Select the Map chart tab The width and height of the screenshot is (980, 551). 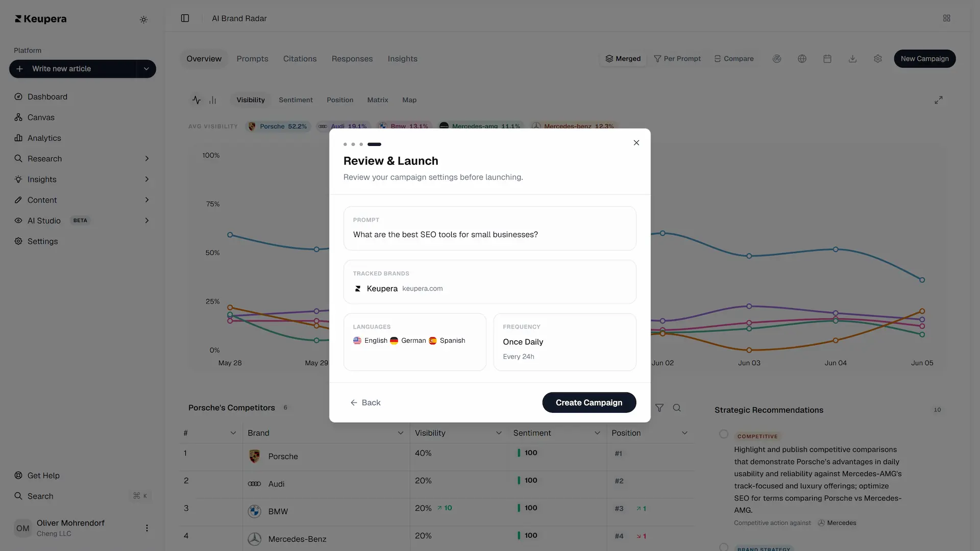point(409,100)
